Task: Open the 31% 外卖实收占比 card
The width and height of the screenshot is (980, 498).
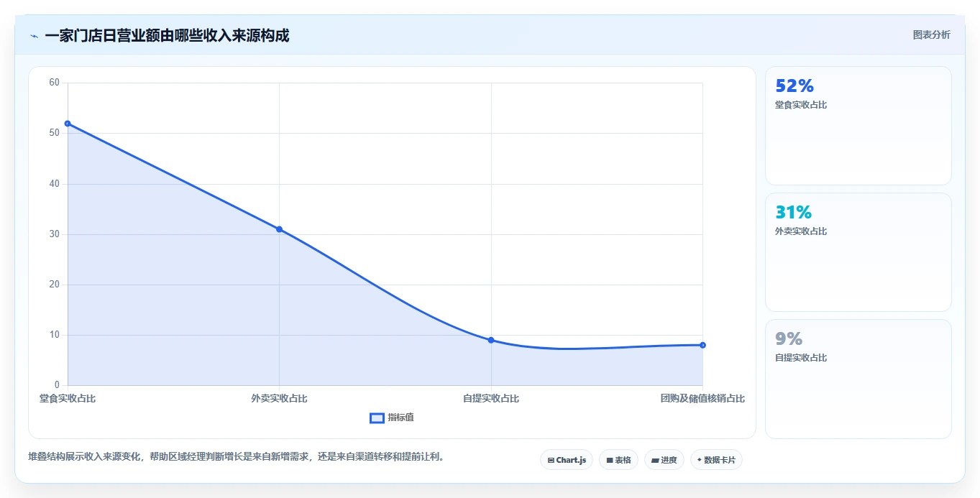Action: click(x=858, y=252)
